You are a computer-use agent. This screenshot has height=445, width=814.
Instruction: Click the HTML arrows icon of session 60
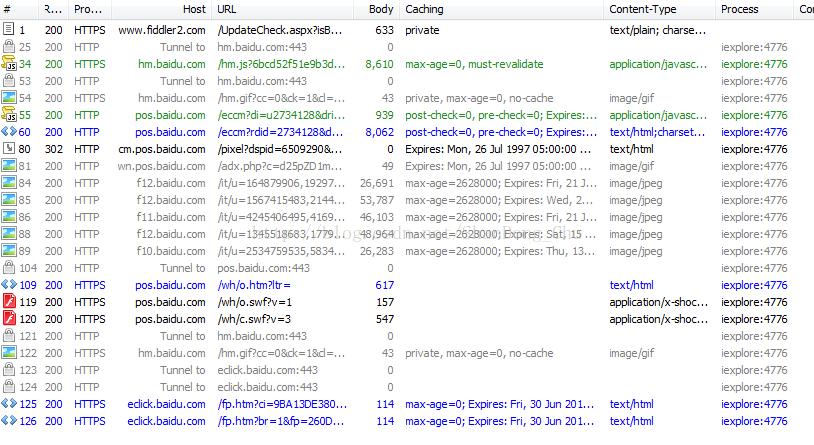(x=9, y=131)
